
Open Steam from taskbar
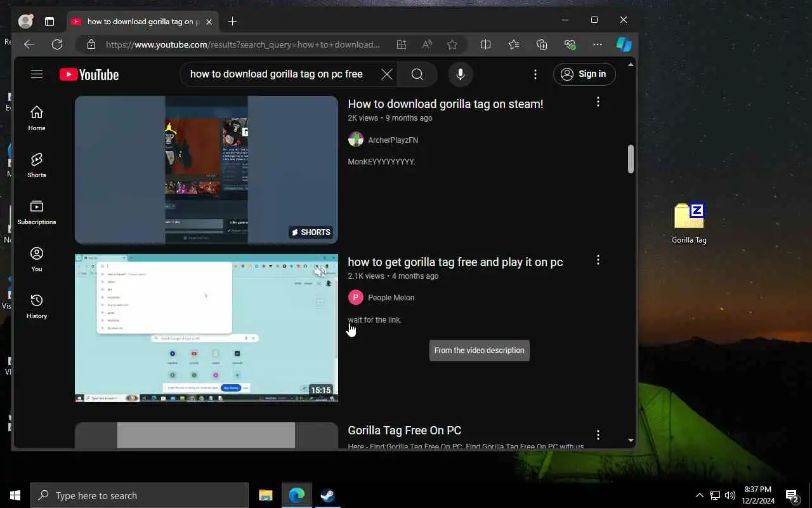pyautogui.click(x=327, y=495)
